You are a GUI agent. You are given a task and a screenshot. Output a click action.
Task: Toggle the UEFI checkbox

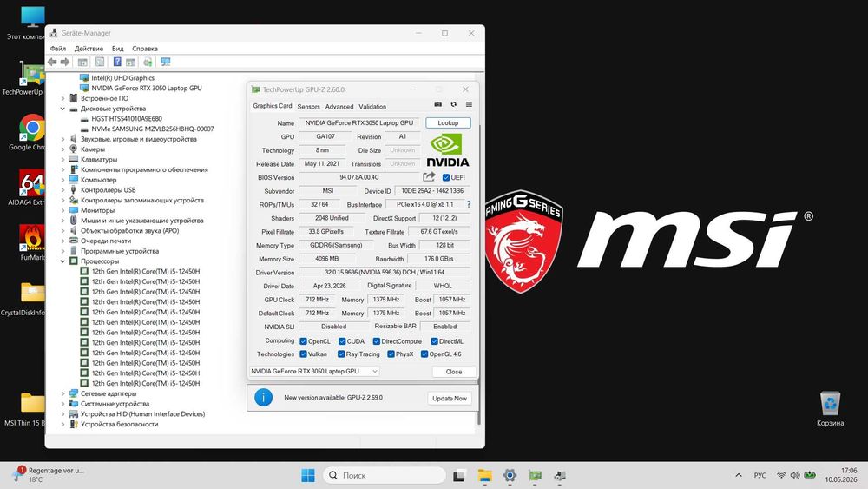click(x=445, y=178)
